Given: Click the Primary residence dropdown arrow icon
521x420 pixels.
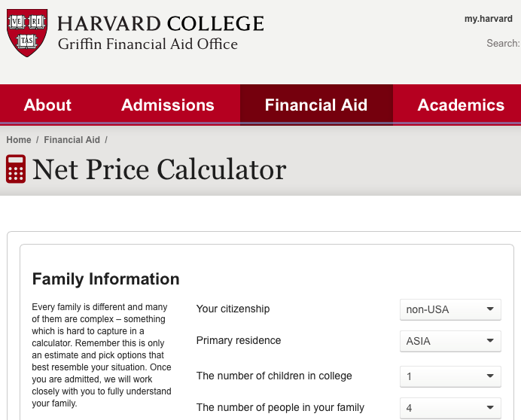Looking at the screenshot, I should pyautogui.click(x=490, y=340).
